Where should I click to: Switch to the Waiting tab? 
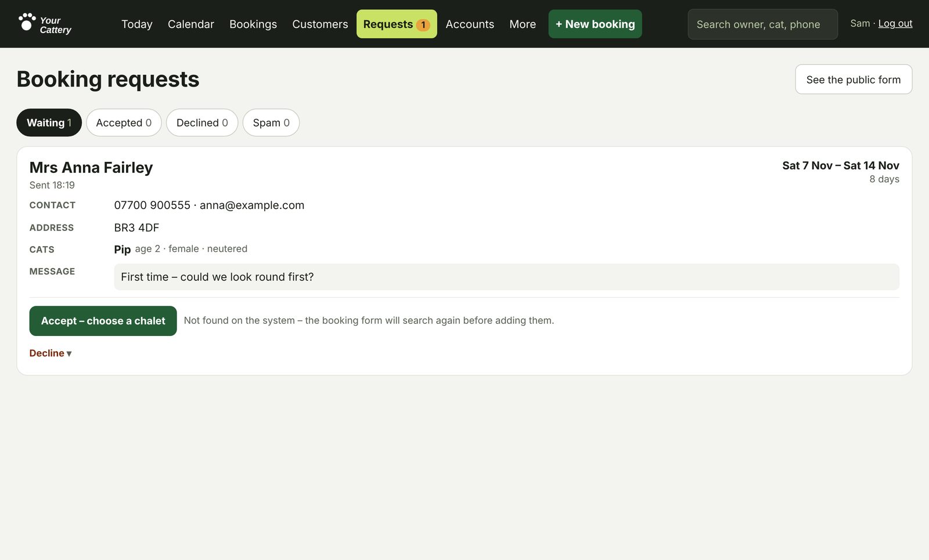49,122
